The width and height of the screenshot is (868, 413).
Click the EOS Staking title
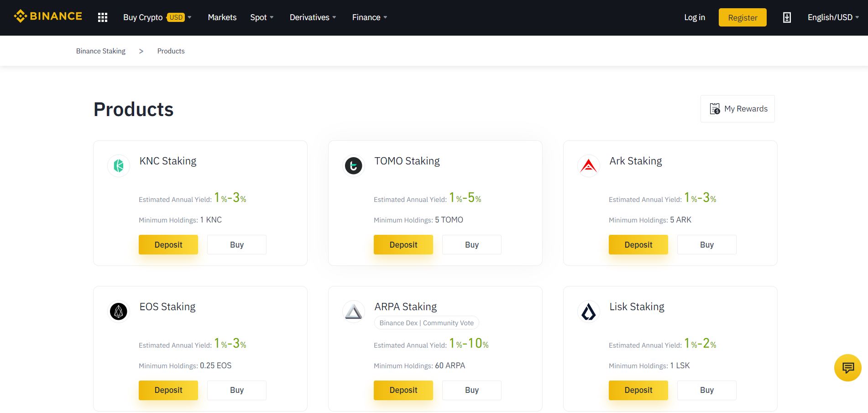click(x=167, y=307)
